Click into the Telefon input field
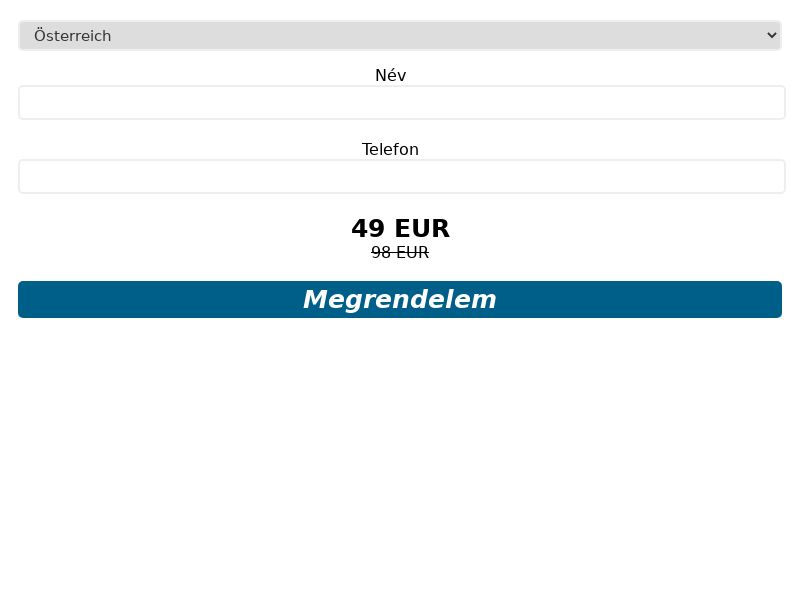 tap(402, 177)
